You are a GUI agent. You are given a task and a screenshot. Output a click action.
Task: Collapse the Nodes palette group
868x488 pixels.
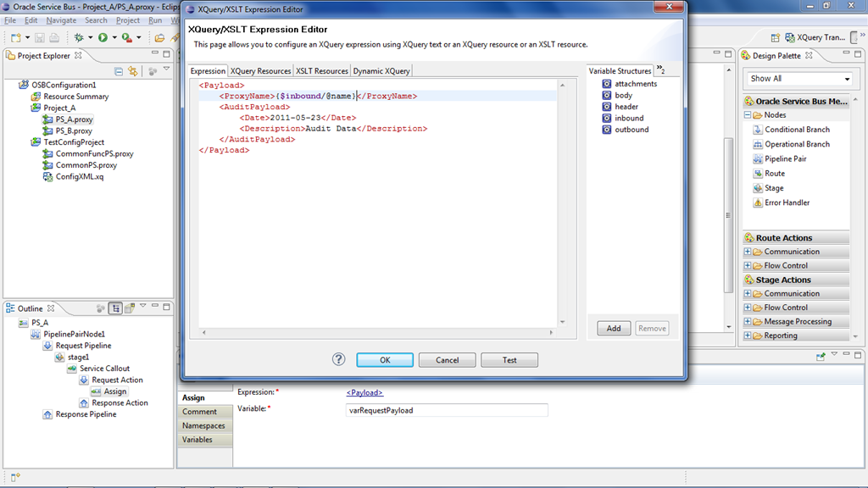(x=748, y=115)
